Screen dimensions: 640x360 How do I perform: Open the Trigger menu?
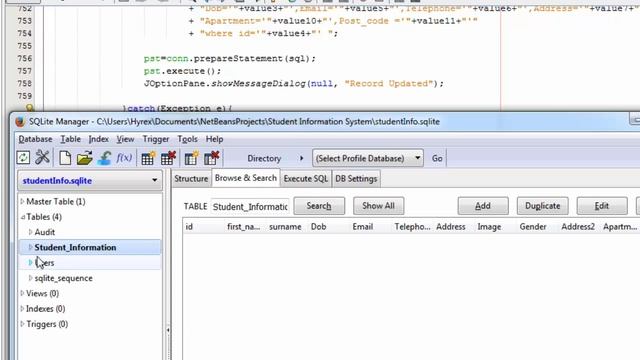156,139
